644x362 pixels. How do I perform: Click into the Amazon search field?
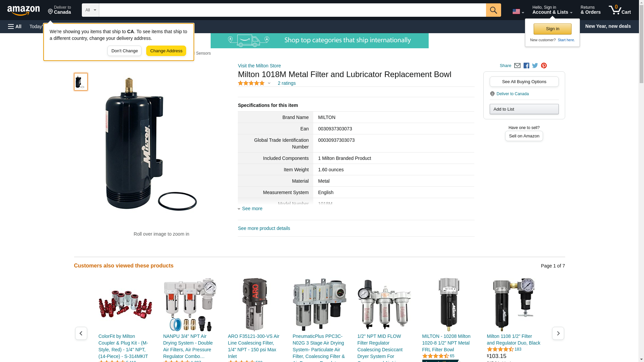pos(292,10)
